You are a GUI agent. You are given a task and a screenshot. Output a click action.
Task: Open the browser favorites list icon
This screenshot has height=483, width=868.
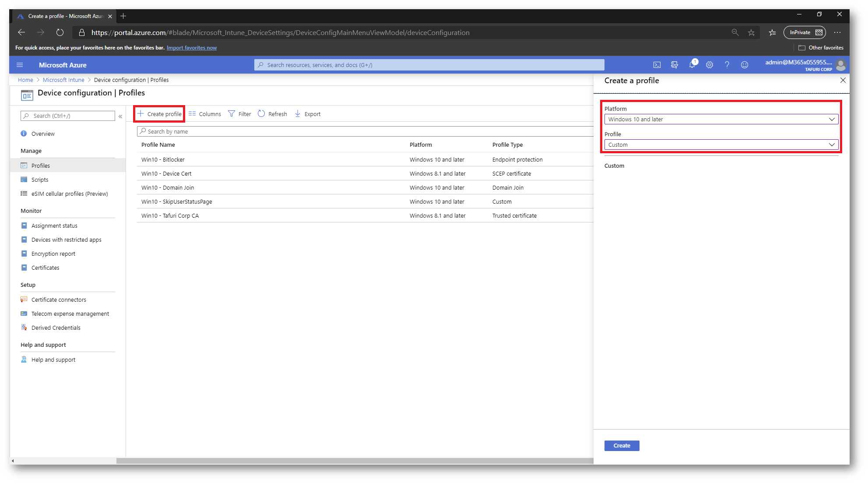click(x=772, y=32)
